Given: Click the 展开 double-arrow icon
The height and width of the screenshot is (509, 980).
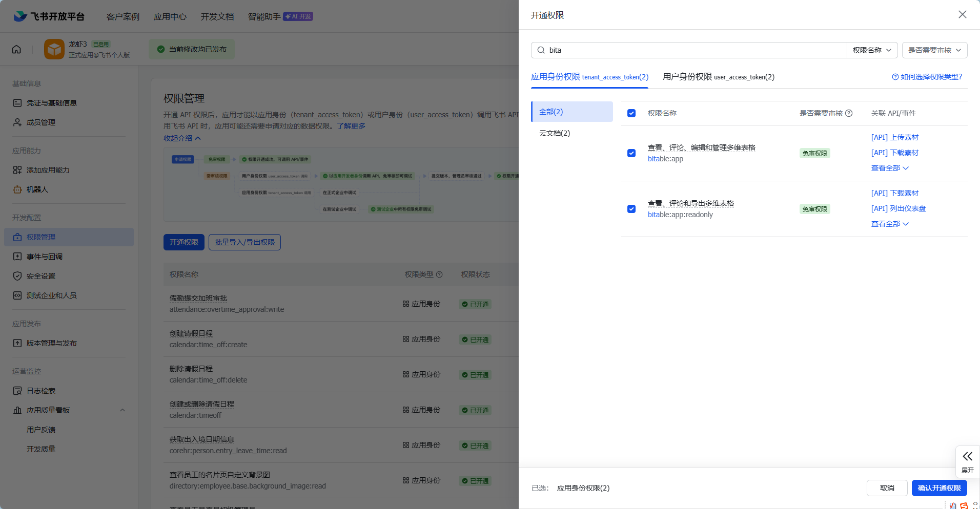Looking at the screenshot, I should (x=967, y=456).
